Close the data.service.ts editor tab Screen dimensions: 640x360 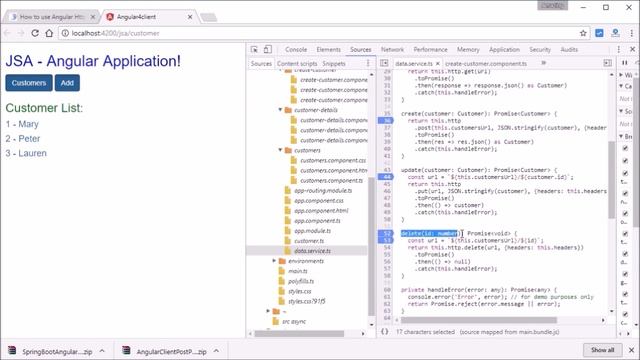coord(438,64)
